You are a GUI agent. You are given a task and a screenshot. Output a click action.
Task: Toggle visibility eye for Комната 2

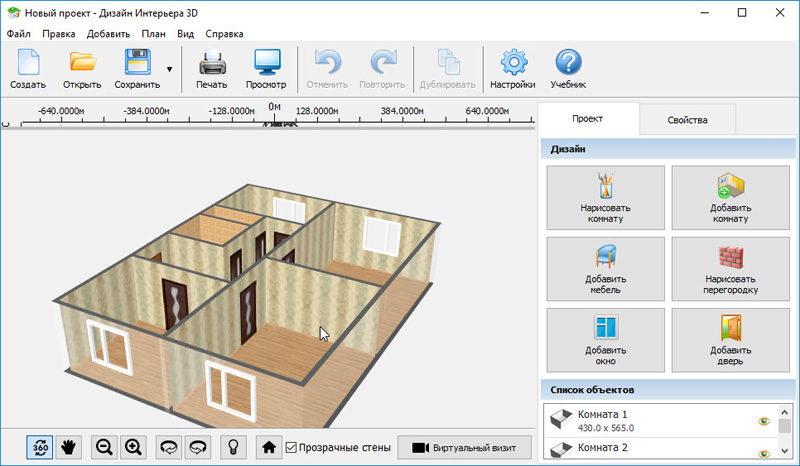764,453
